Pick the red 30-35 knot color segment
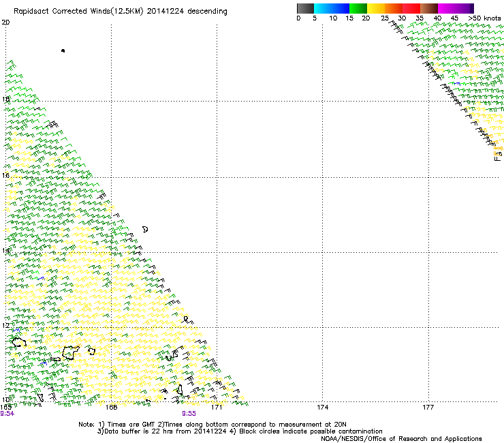 (411, 8)
